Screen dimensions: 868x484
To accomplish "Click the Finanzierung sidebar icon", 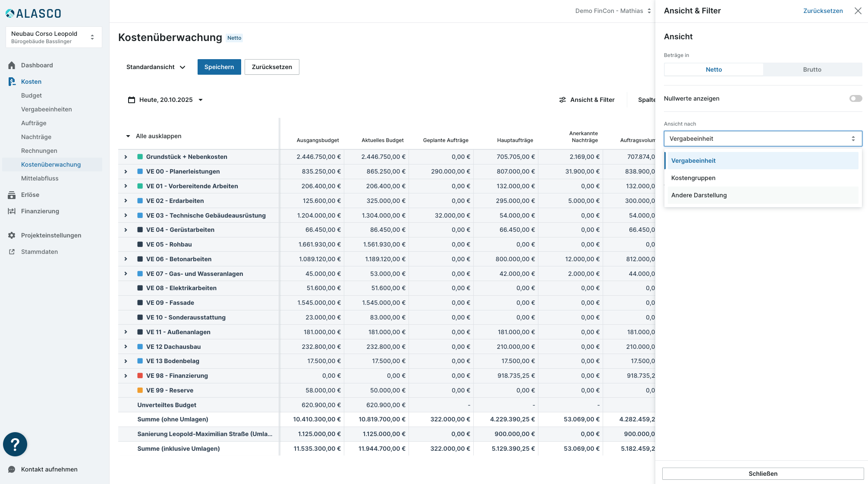I will point(12,211).
